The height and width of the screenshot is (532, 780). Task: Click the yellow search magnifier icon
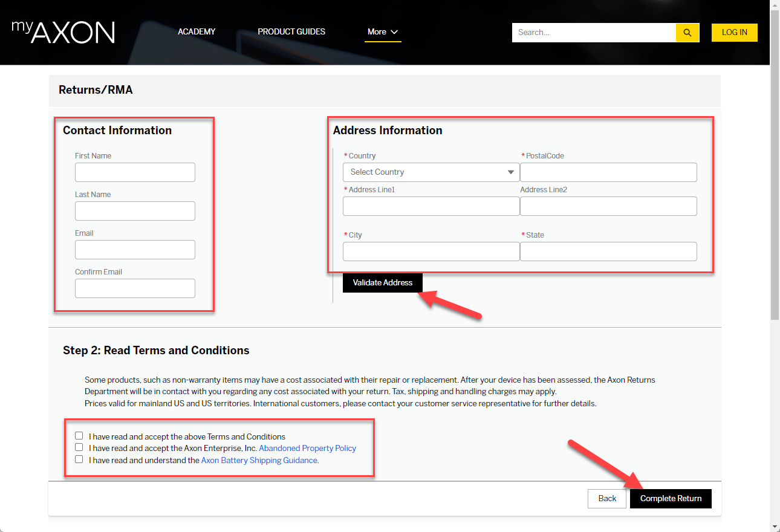pos(687,32)
